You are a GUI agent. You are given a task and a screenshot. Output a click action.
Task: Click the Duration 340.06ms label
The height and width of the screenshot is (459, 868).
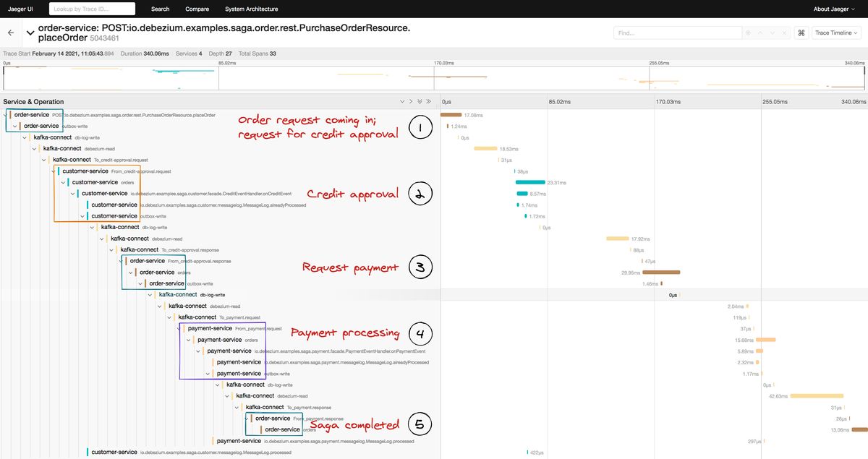(x=145, y=53)
